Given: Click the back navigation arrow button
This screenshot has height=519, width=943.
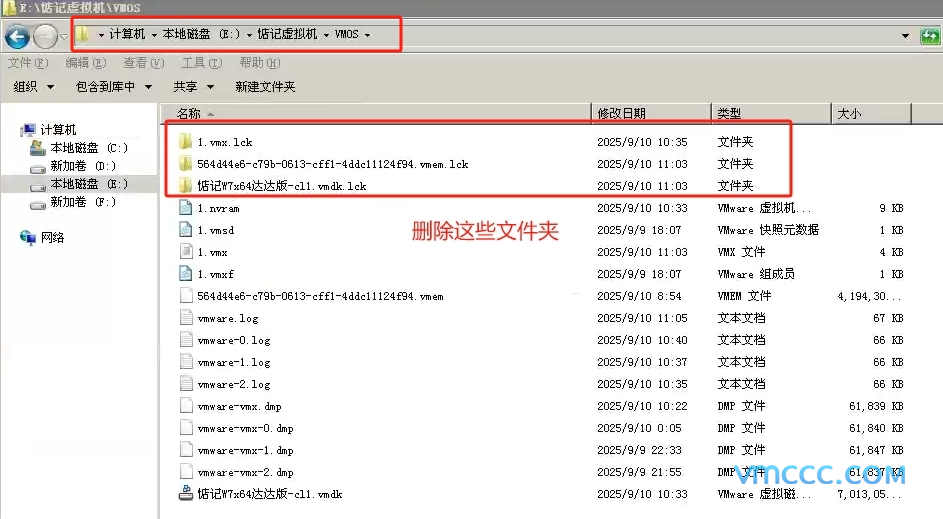Looking at the screenshot, I should tap(17, 37).
